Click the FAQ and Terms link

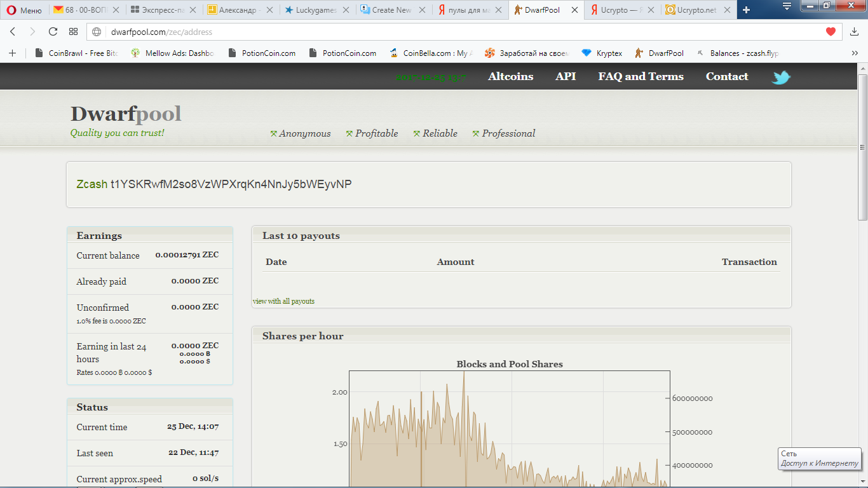(641, 76)
